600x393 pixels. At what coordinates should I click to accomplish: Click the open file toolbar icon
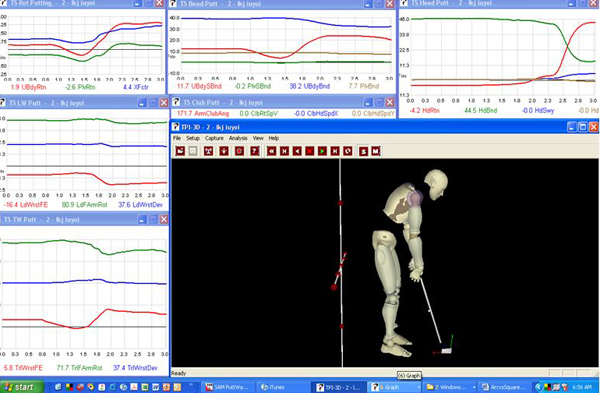[x=180, y=151]
